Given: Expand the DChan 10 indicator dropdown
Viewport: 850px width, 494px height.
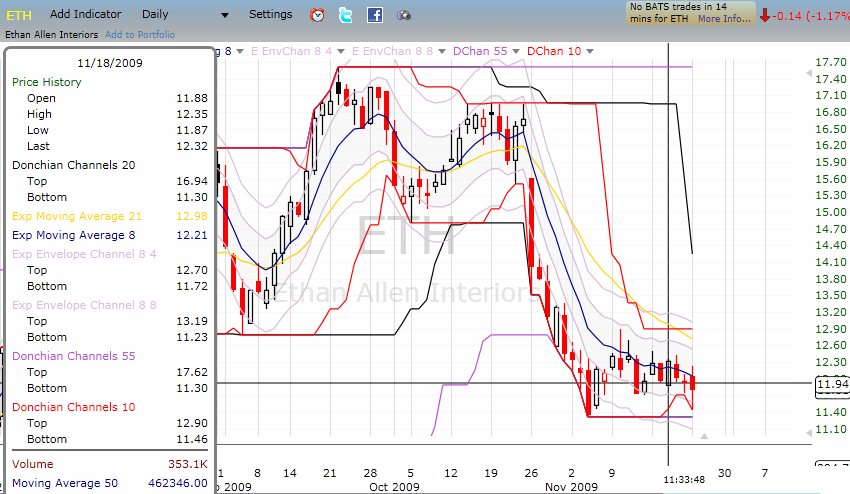Looking at the screenshot, I should (590, 52).
